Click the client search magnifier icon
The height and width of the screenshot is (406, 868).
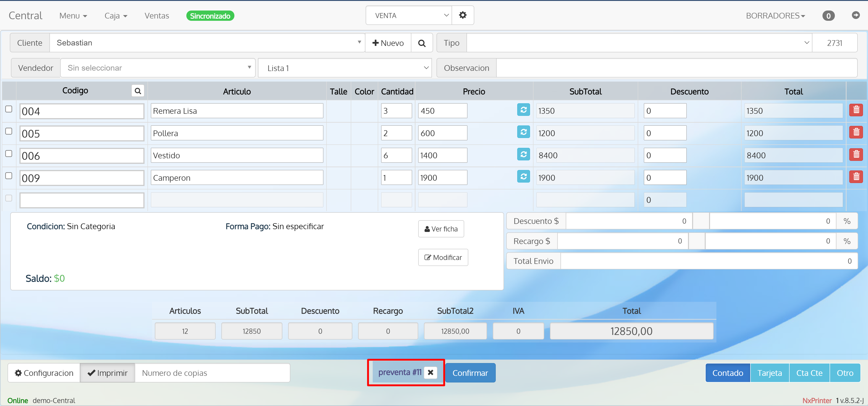coord(421,43)
